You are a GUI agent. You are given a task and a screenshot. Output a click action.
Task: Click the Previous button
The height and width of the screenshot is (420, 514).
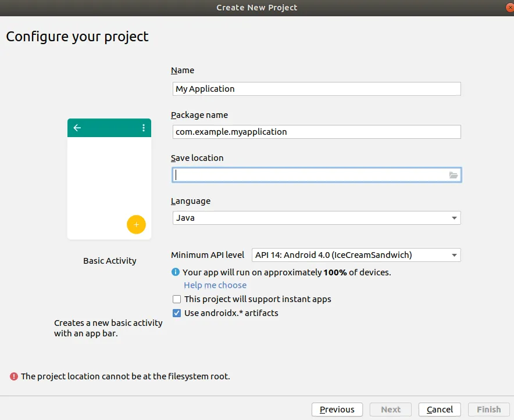click(x=337, y=410)
